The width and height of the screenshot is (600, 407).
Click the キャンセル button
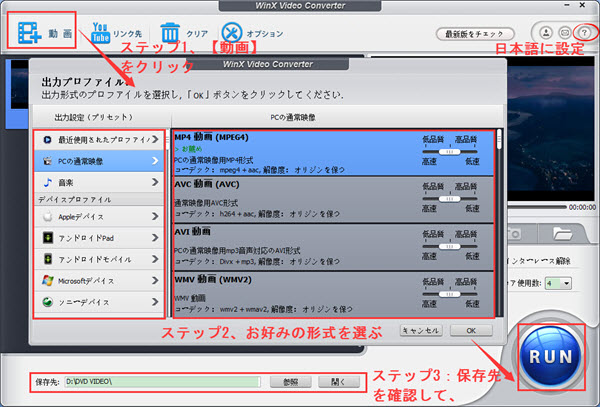pos(420,329)
